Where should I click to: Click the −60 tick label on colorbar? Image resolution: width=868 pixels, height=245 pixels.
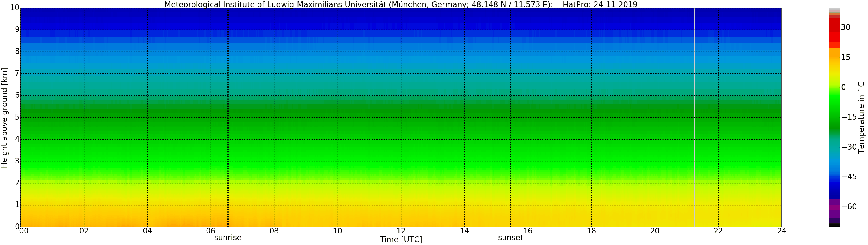[849, 207]
